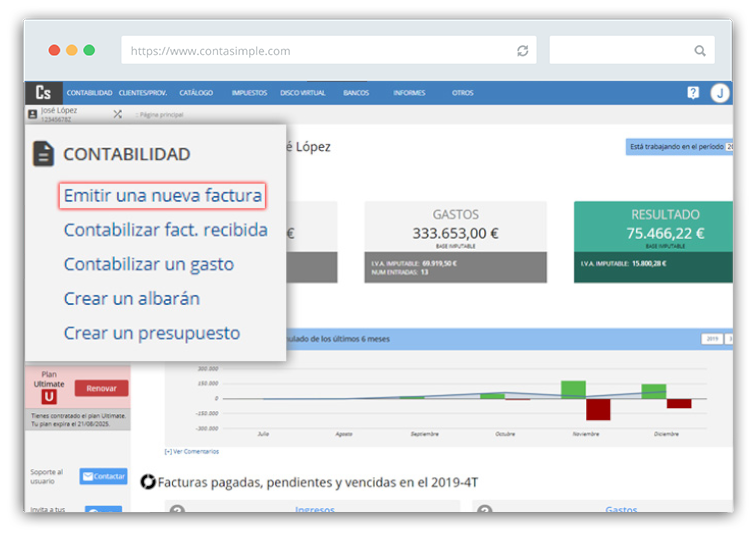Image resolution: width=750 pixels, height=535 pixels.
Task: Click the Cs Contasimple logo
Action: coord(43,93)
